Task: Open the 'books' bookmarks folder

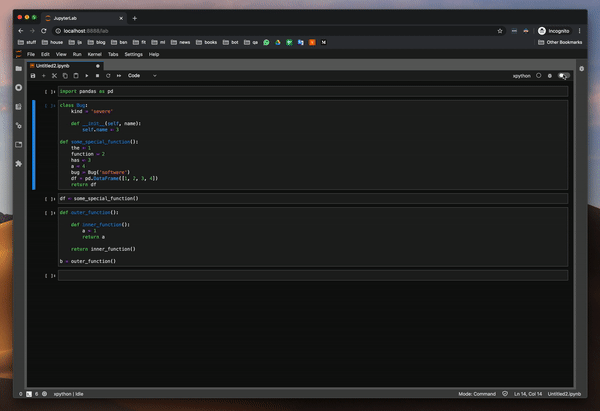Action: [207, 42]
